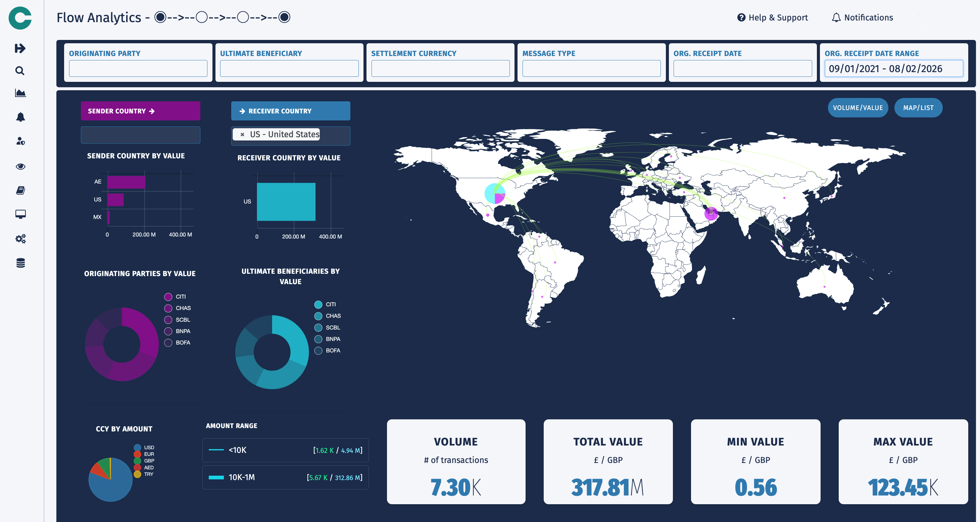Image resolution: width=980 pixels, height=522 pixels.
Task: Open the Settlement Currency dropdown field
Action: click(x=440, y=69)
